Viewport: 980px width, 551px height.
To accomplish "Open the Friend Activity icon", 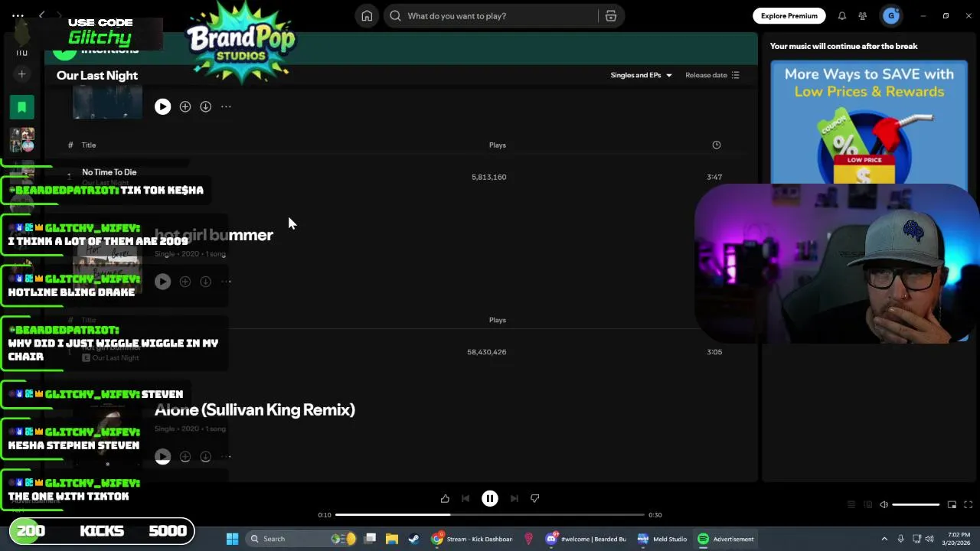I will pyautogui.click(x=863, y=16).
